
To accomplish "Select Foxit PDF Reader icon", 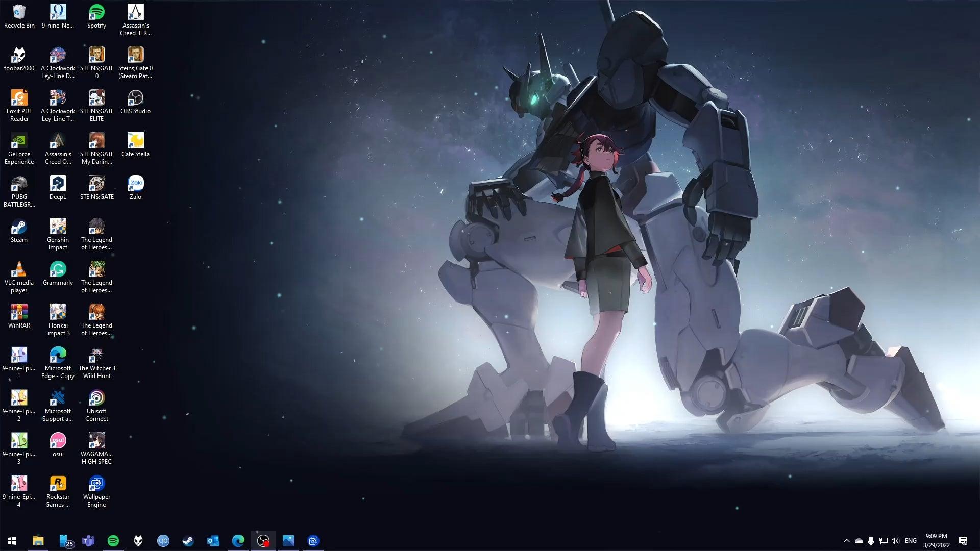I will pos(19,106).
